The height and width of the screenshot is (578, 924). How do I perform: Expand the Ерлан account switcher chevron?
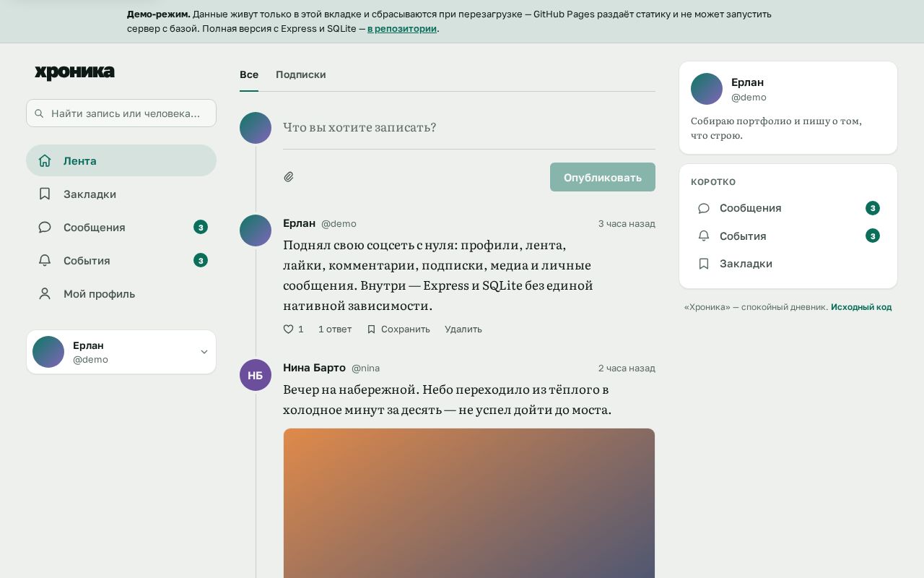[x=204, y=352]
